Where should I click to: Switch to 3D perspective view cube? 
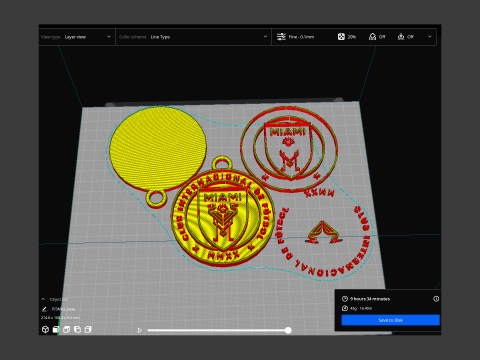46,330
